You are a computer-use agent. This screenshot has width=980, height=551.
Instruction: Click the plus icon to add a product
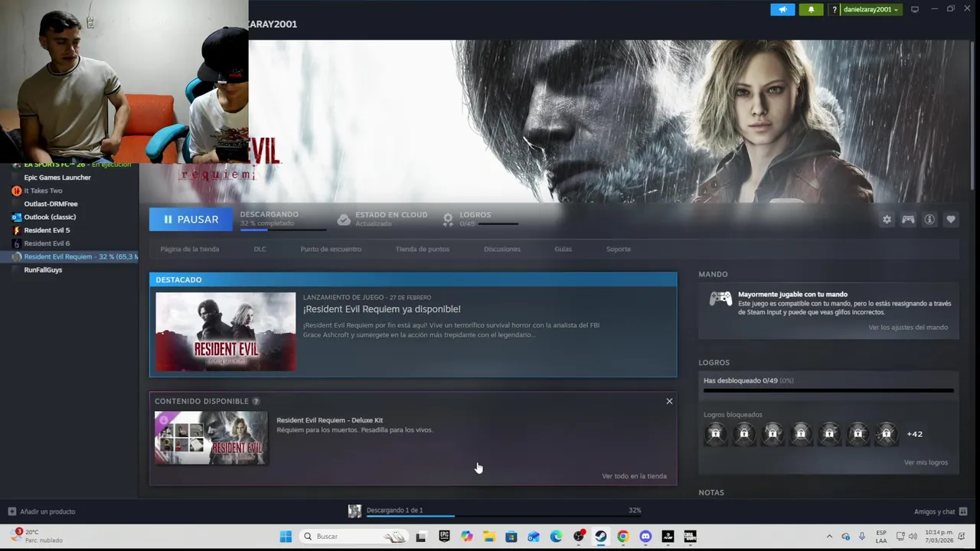pyautogui.click(x=11, y=511)
